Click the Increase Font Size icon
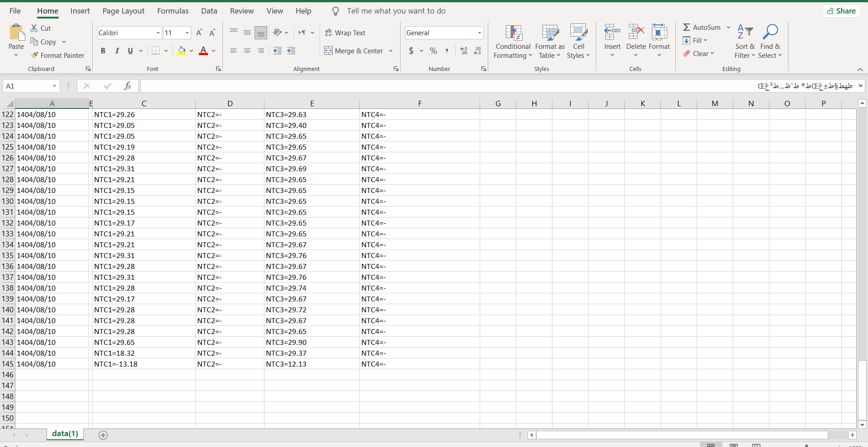Image resolution: width=868 pixels, height=447 pixels. tap(199, 33)
